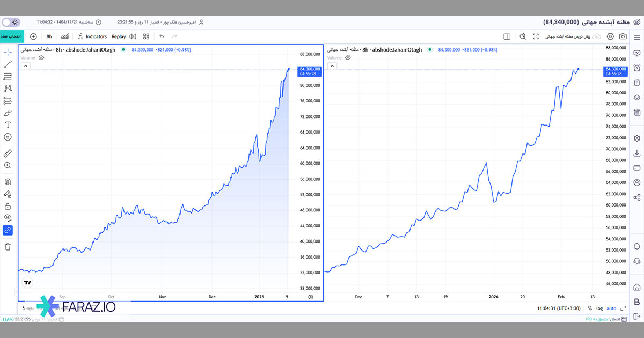Activate the zoom in tool
The width and height of the screenshot is (644, 338).
tap(8, 165)
